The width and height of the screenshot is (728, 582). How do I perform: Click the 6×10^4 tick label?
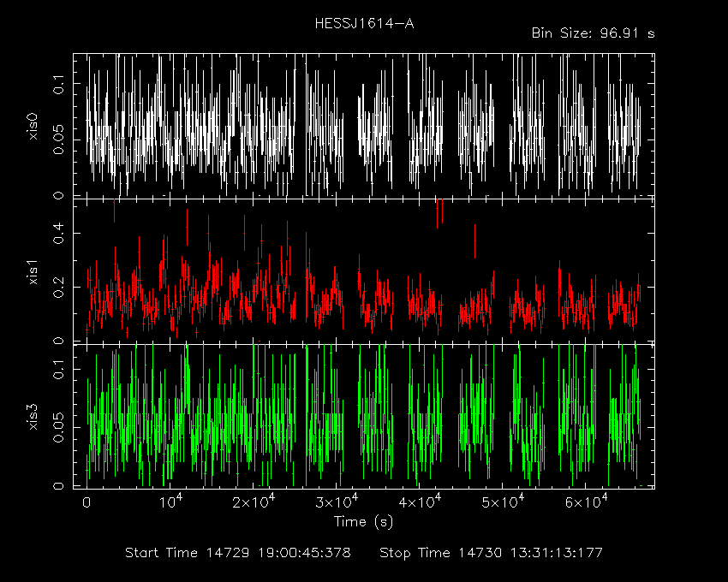(x=586, y=502)
